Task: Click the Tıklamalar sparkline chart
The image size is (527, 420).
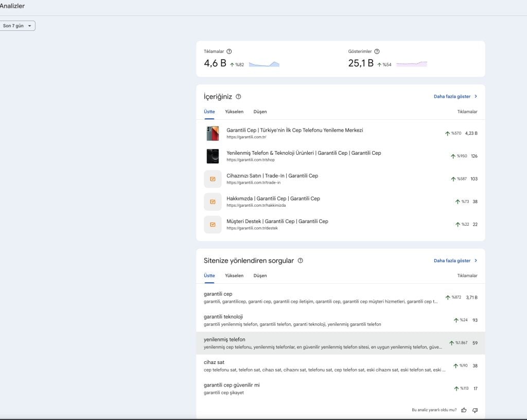Action: [264, 64]
